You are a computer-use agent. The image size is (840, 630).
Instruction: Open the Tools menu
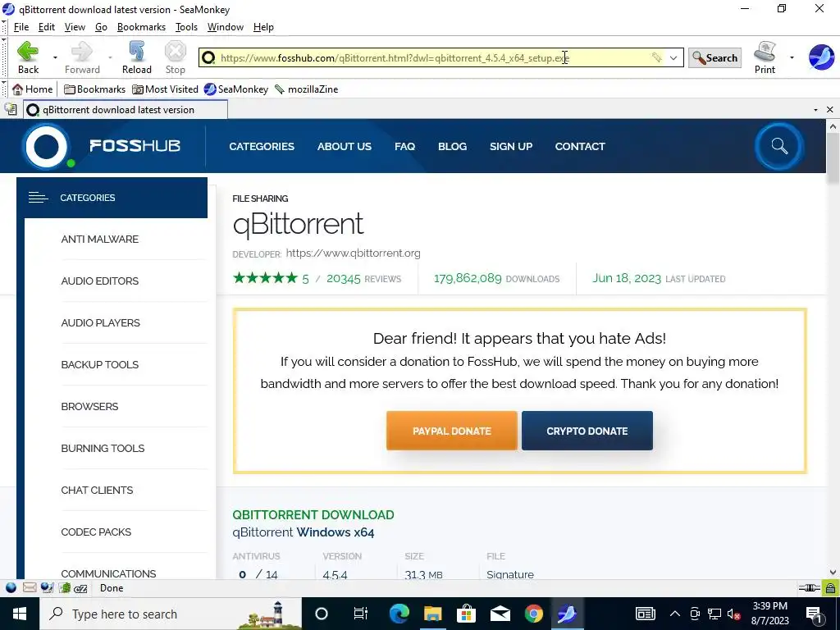(186, 27)
